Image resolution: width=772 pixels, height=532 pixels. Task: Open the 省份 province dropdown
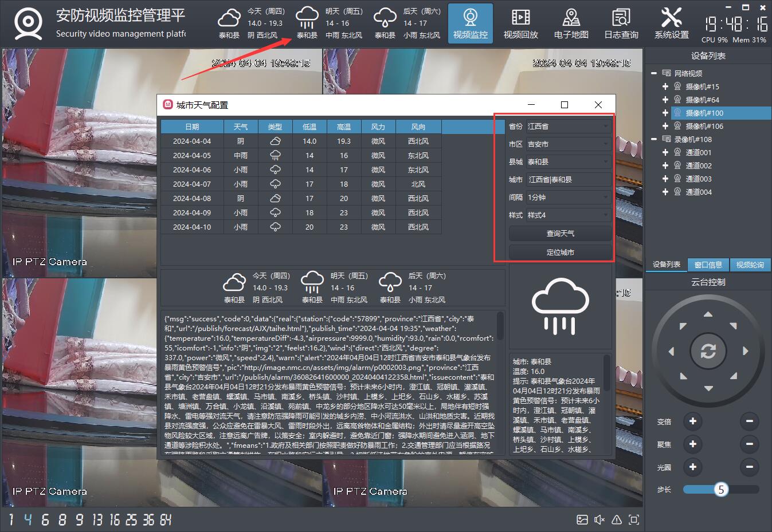(567, 127)
